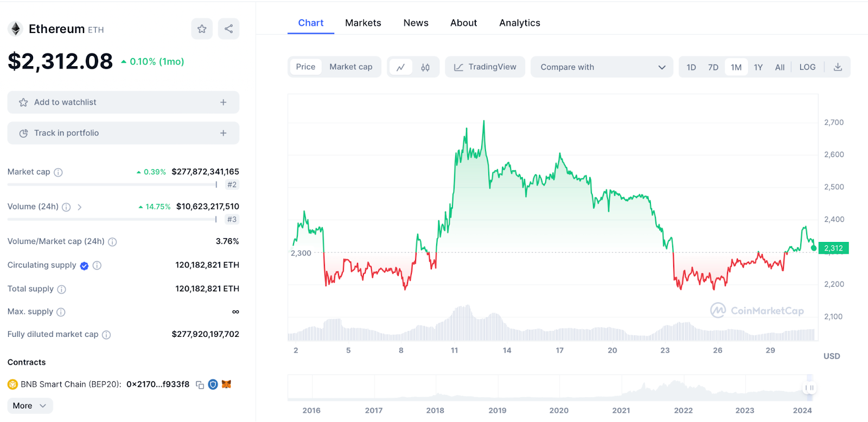Switch to the About tab
The image size is (868, 422).
point(463,23)
